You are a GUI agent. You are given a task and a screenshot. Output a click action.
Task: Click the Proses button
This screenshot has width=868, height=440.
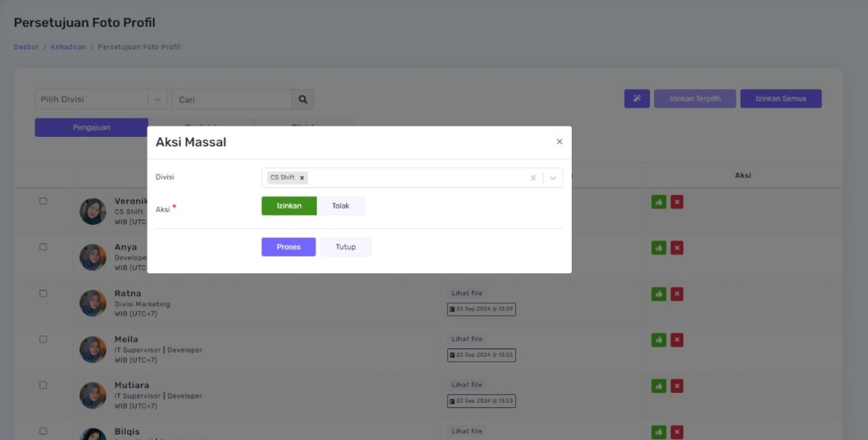[x=289, y=247]
